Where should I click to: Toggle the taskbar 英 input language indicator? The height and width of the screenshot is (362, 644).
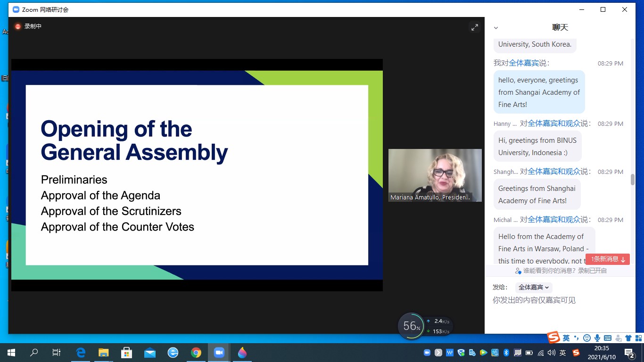(563, 353)
